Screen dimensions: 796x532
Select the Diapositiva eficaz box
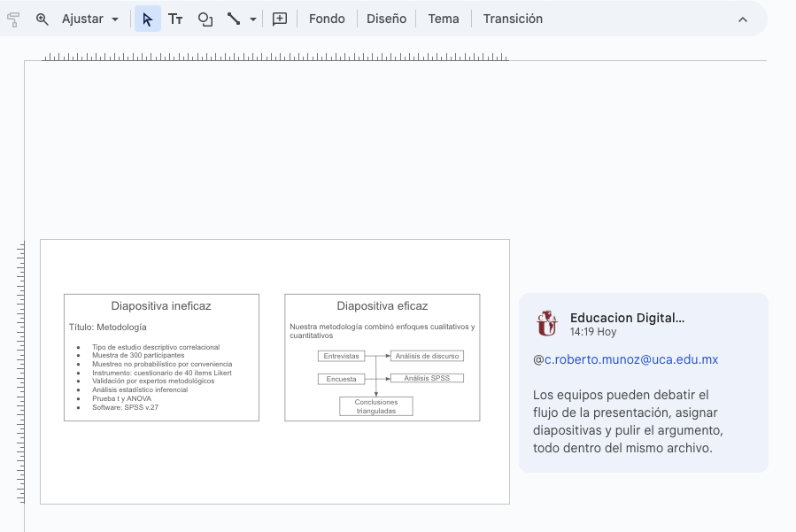pyautogui.click(x=382, y=306)
